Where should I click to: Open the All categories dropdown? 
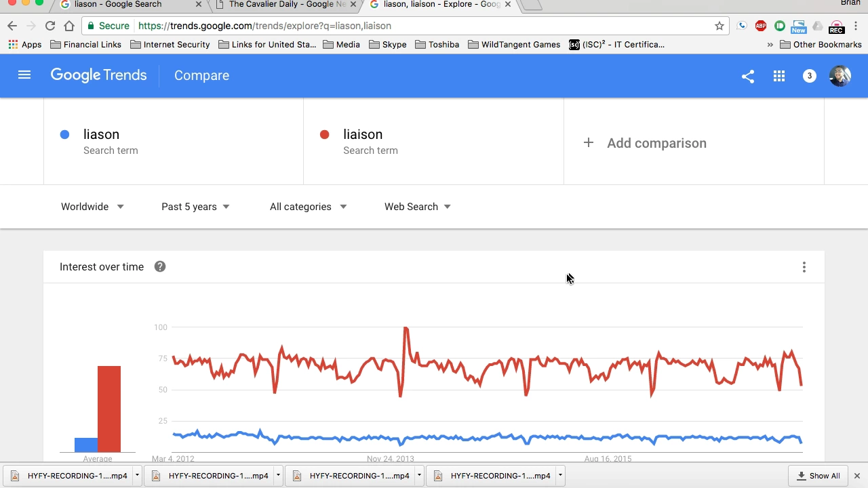coord(308,207)
